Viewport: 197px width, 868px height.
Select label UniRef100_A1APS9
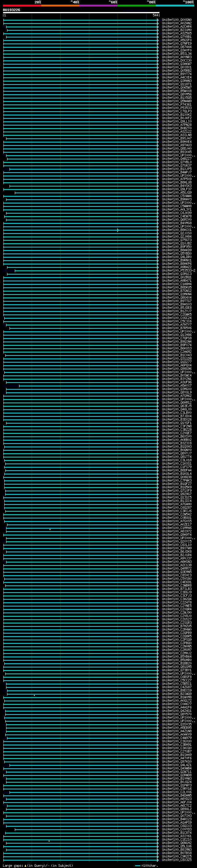pos(177,822)
